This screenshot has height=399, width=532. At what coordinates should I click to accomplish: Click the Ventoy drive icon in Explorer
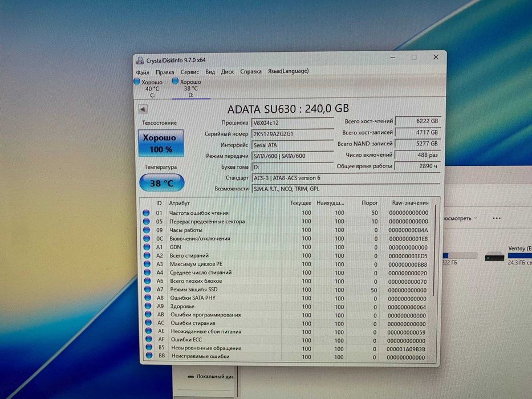(494, 257)
